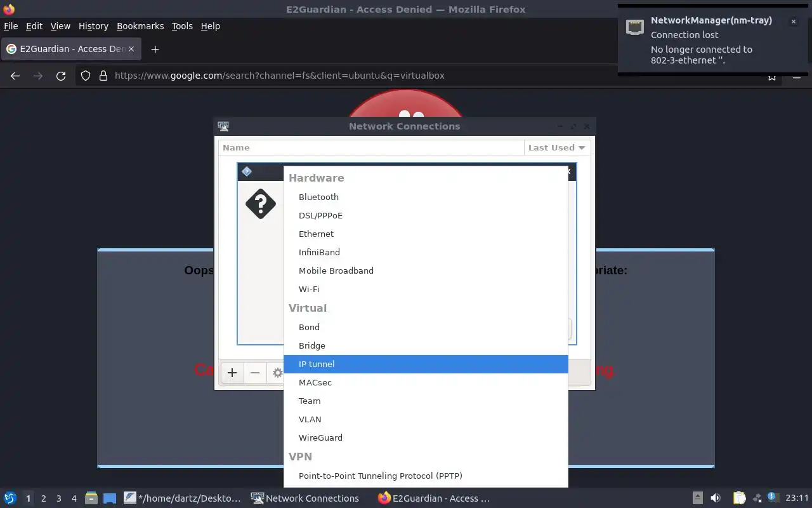812x508 pixels.
Task: Click the update notifier tray icon
Action: (772, 498)
